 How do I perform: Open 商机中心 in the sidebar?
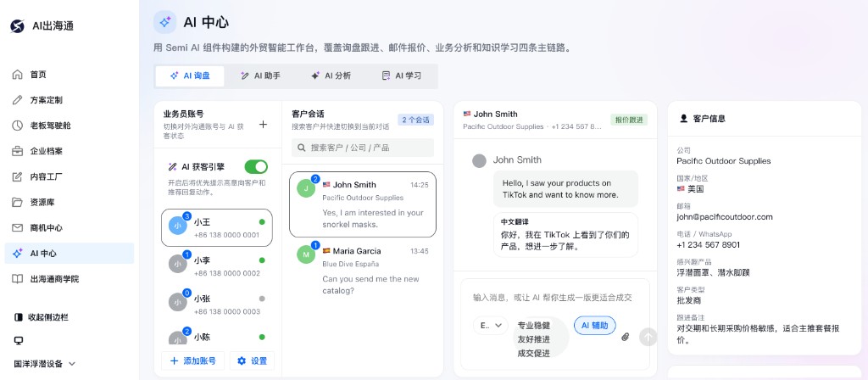click(x=70, y=227)
